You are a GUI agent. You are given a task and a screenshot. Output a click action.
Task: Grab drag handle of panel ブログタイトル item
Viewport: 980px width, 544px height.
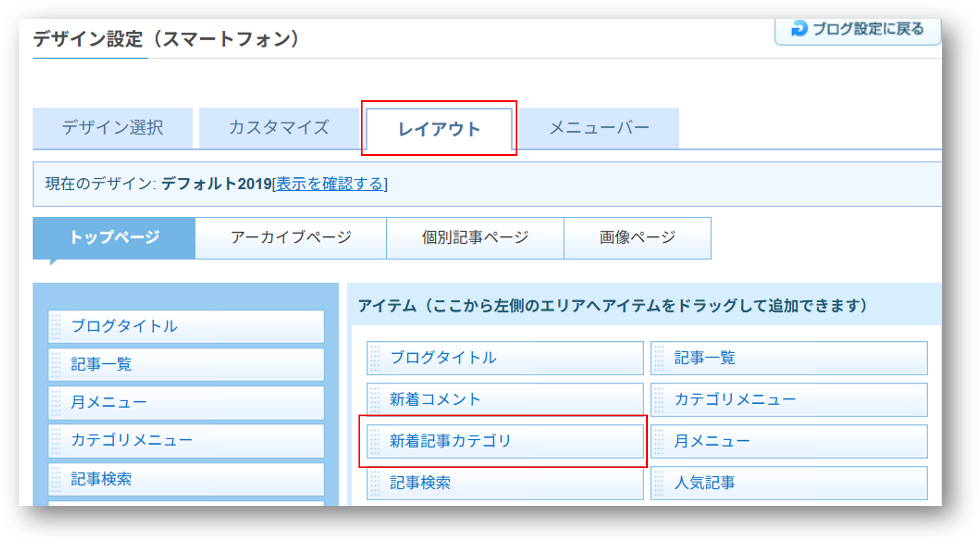[x=375, y=358]
